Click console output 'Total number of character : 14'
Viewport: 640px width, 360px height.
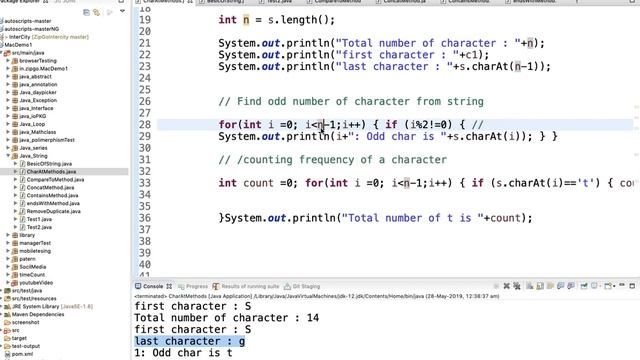click(227, 318)
